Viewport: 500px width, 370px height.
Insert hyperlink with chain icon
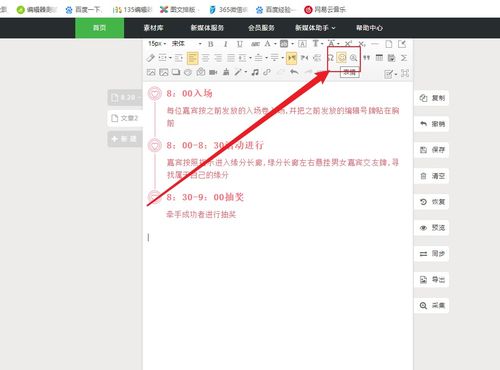coord(267,72)
